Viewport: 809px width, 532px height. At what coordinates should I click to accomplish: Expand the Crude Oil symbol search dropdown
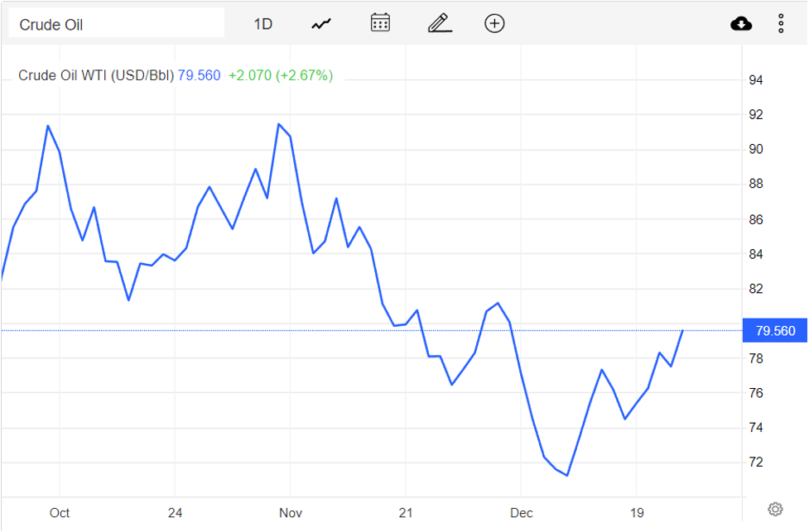click(116, 22)
